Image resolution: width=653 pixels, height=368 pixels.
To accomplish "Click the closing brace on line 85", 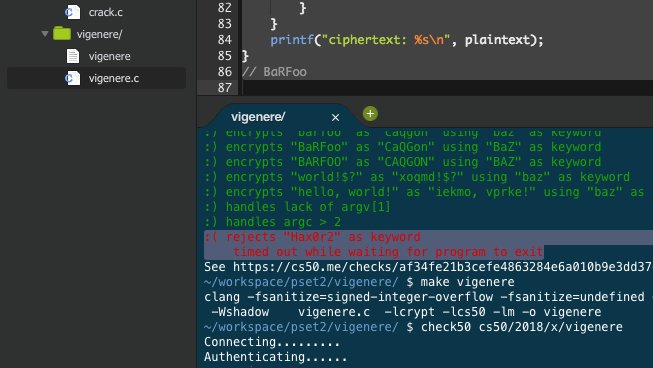I will (x=245, y=56).
